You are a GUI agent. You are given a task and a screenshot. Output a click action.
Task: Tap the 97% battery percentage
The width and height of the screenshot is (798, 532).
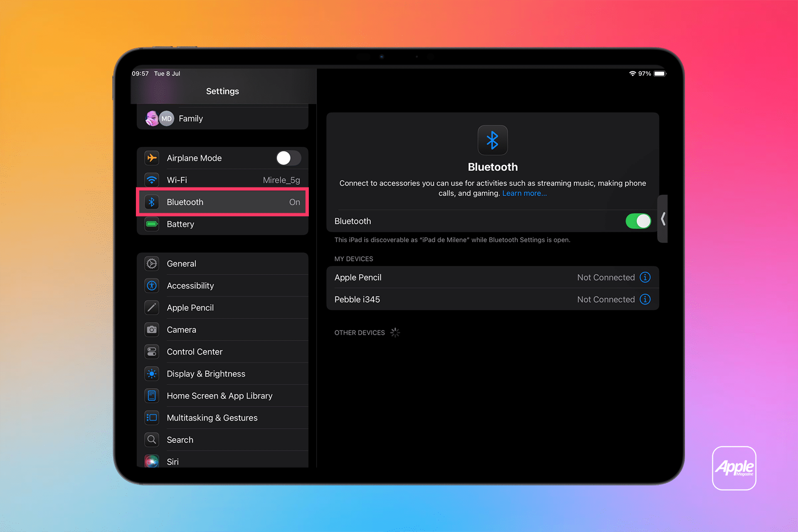[x=645, y=74]
